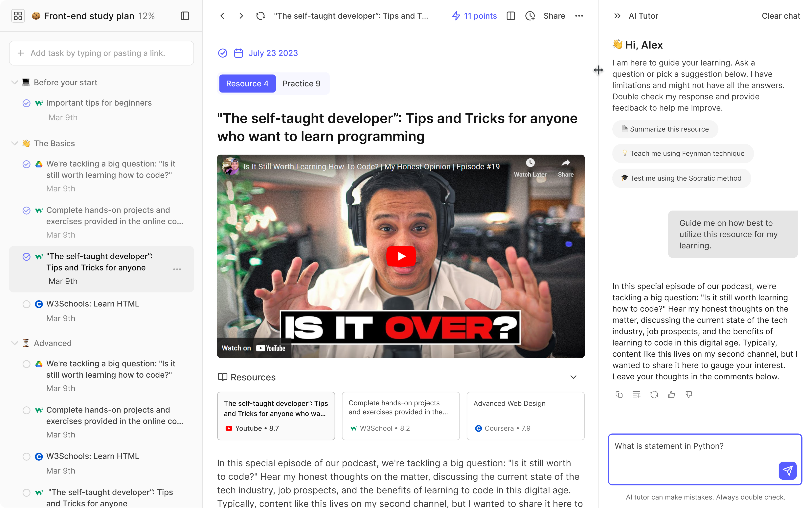Open the July 23 2023 date
Image resolution: width=812 pixels, height=508 pixels.
[x=273, y=53]
